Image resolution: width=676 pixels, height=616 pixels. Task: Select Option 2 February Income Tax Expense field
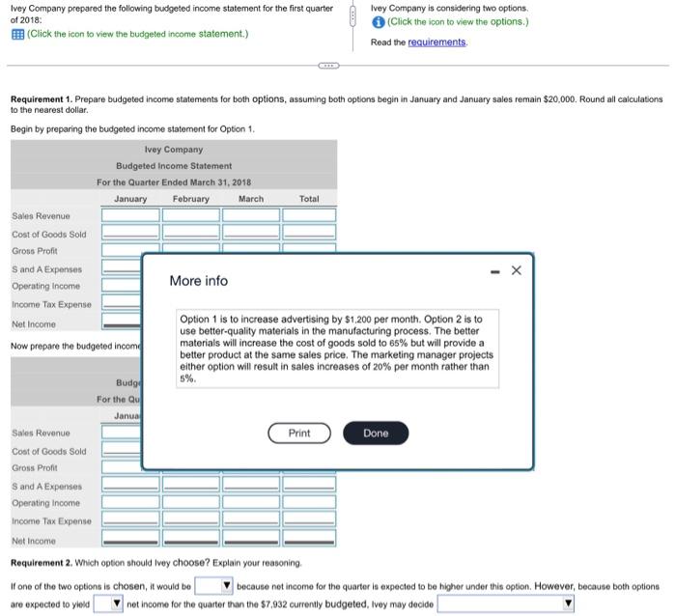(191, 519)
